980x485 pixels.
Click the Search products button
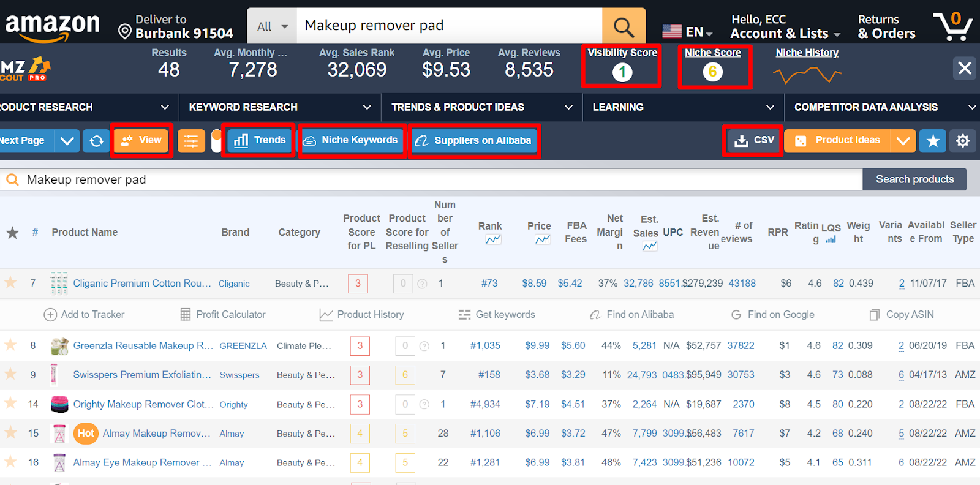pyautogui.click(x=914, y=179)
